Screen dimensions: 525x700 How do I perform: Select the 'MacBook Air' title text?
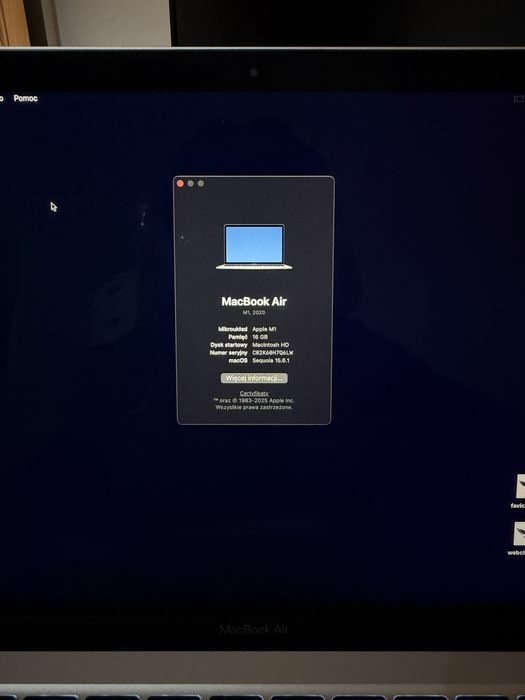click(x=254, y=301)
